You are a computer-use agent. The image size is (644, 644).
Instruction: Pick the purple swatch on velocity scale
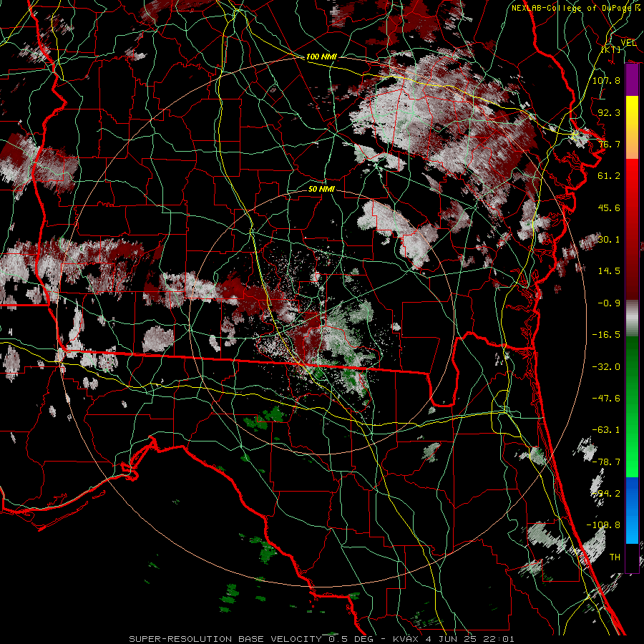coord(632,80)
